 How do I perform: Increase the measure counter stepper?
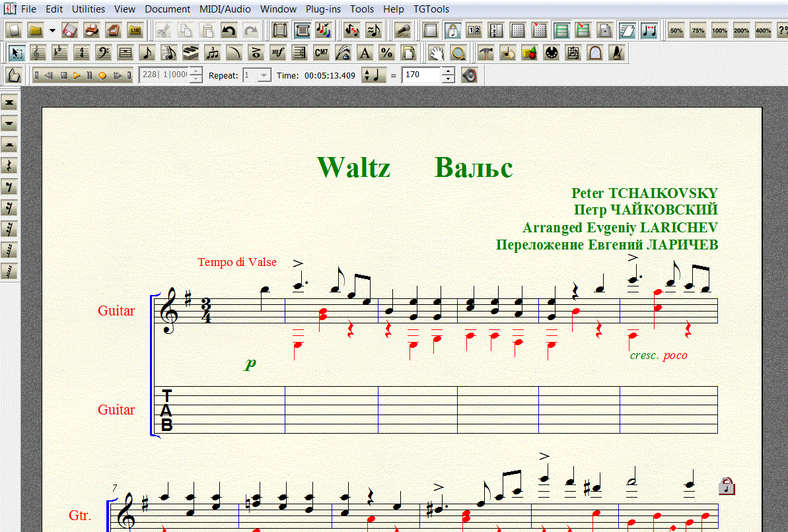pos(196,71)
